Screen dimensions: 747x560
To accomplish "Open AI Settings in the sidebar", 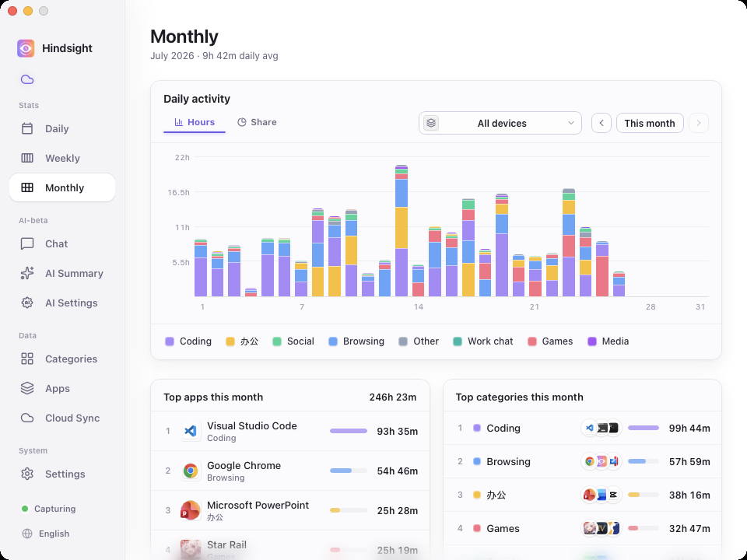I will 62,303.
